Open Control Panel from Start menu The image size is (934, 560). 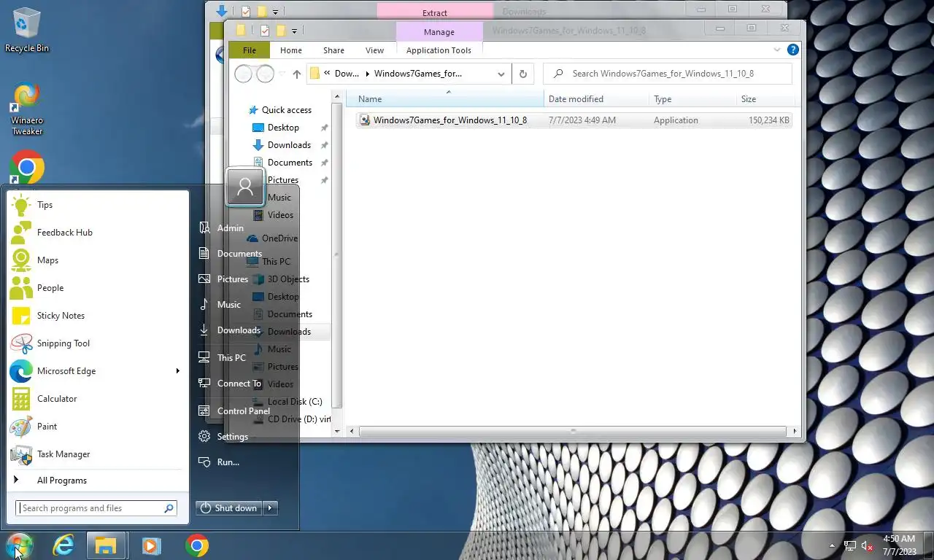coord(233,411)
